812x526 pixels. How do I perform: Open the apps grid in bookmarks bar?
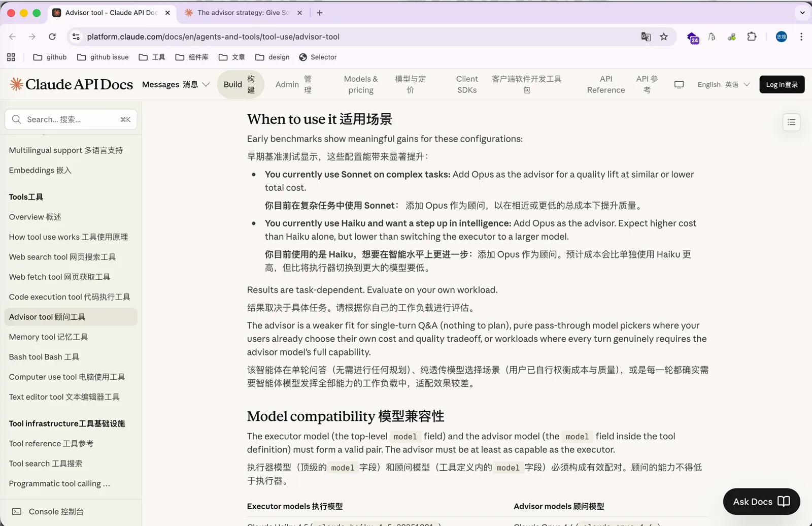[11, 57]
